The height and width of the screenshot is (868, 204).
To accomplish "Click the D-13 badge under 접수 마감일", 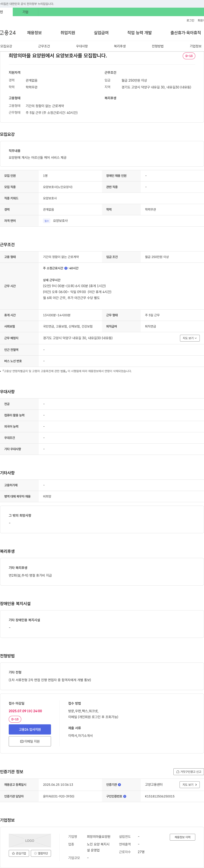I will 15,719.
